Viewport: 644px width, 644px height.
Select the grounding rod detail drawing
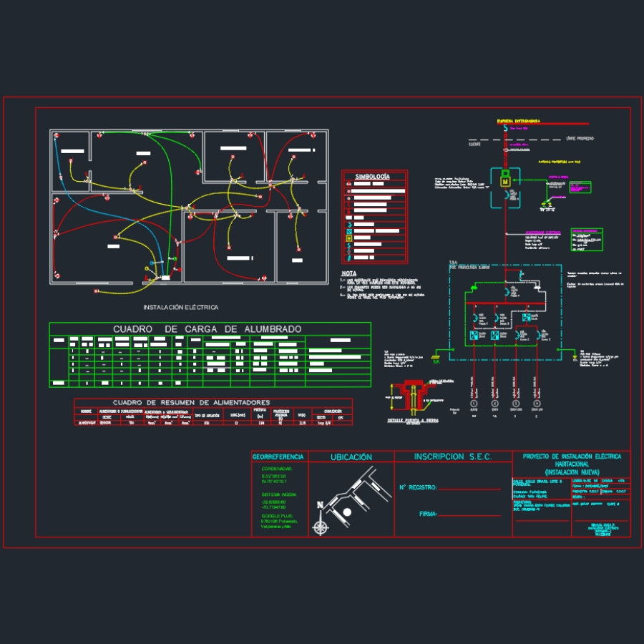pos(414,395)
